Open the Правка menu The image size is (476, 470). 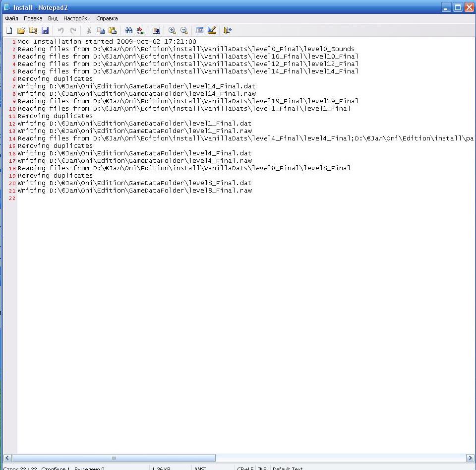pos(33,18)
